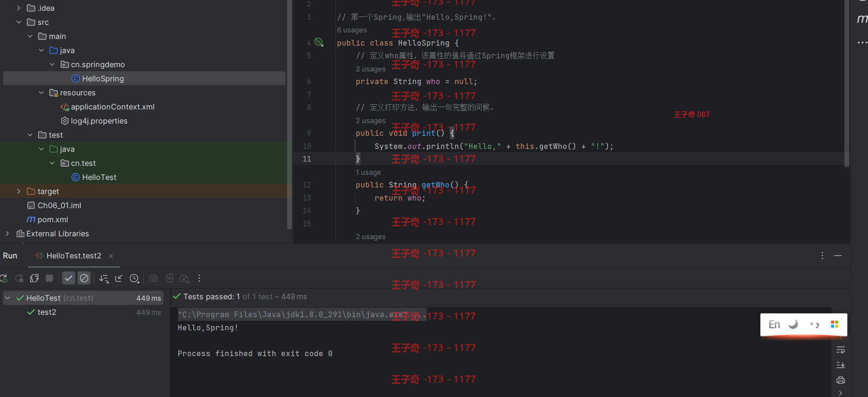This screenshot has width=868, height=397.
Task: Collapse the java folder under main
Action: click(41, 50)
